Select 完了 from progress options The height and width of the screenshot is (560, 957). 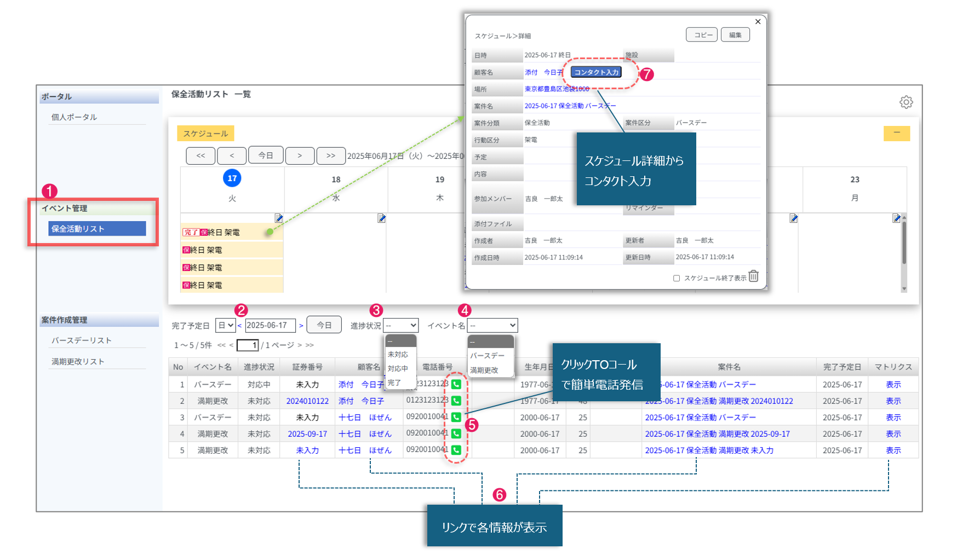pos(394,383)
